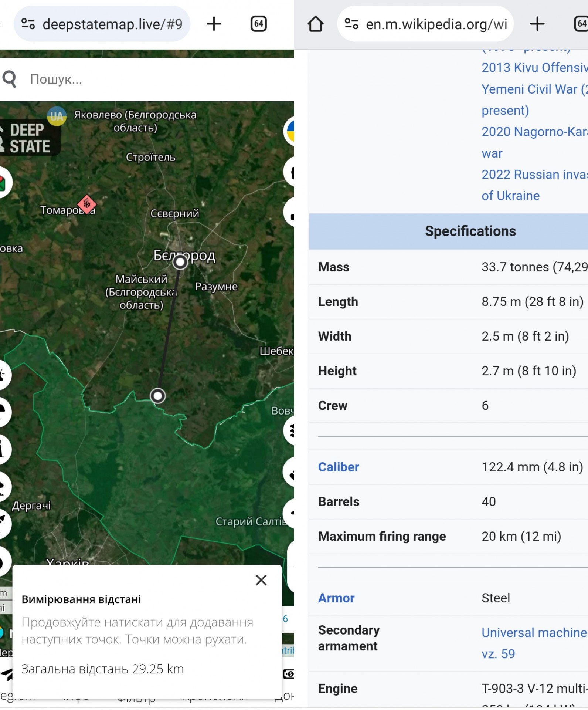Click the Armor value Steel
588x710 pixels.
click(496, 598)
